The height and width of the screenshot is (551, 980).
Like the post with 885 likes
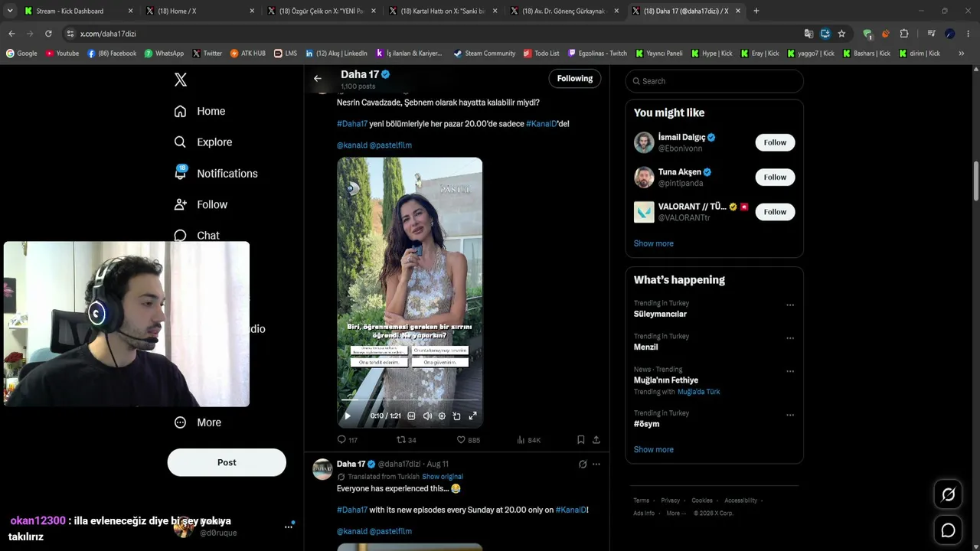(x=469, y=440)
